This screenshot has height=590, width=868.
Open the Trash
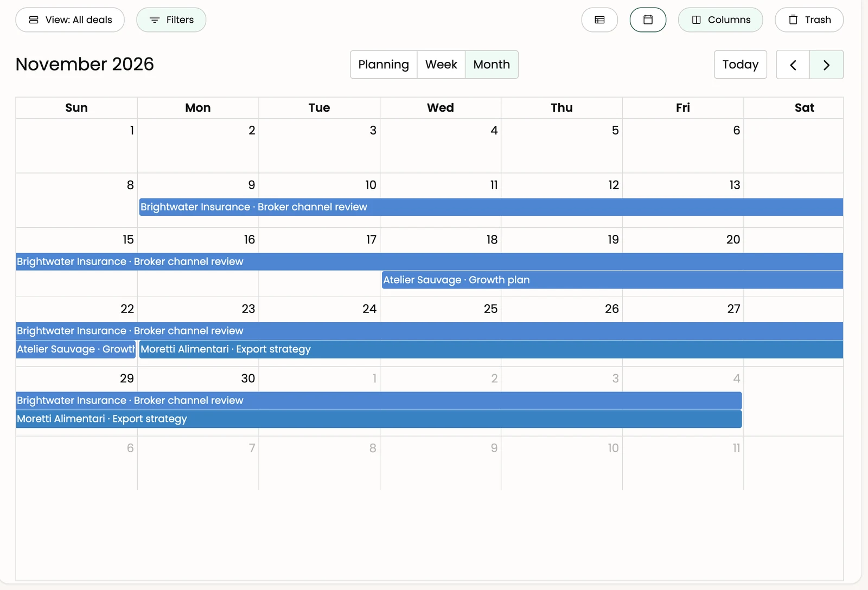[x=809, y=20]
